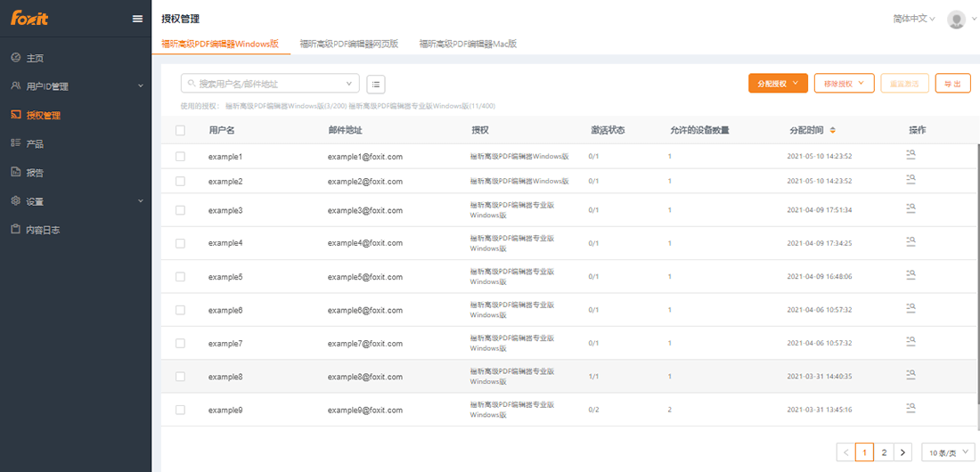Screen dimensions: 980x472
Task: Check the example9 row checkbox
Action: coord(180,411)
